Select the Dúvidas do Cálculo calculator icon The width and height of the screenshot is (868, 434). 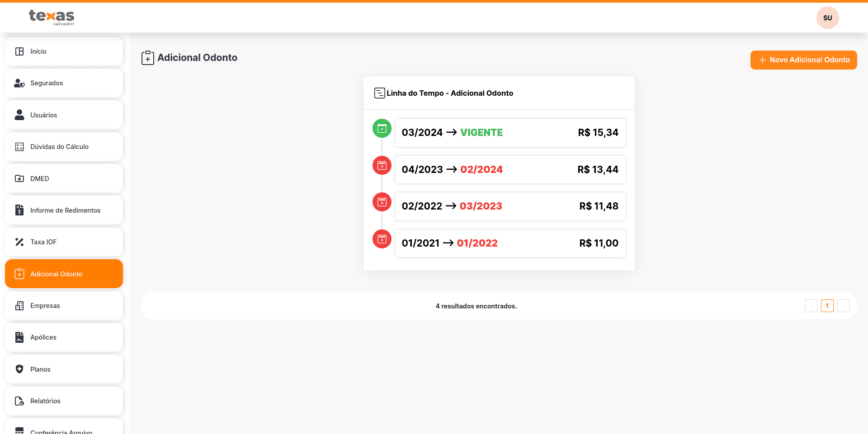tap(19, 147)
